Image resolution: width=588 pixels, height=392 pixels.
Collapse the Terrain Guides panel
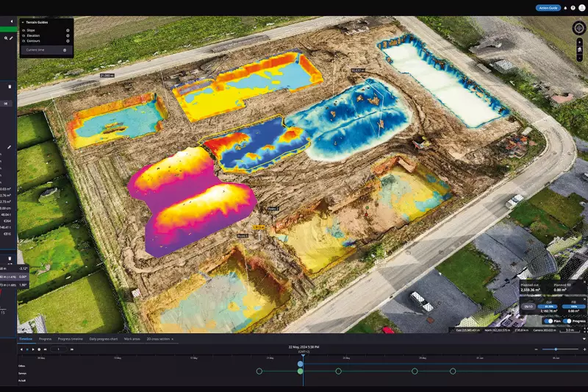[23, 23]
